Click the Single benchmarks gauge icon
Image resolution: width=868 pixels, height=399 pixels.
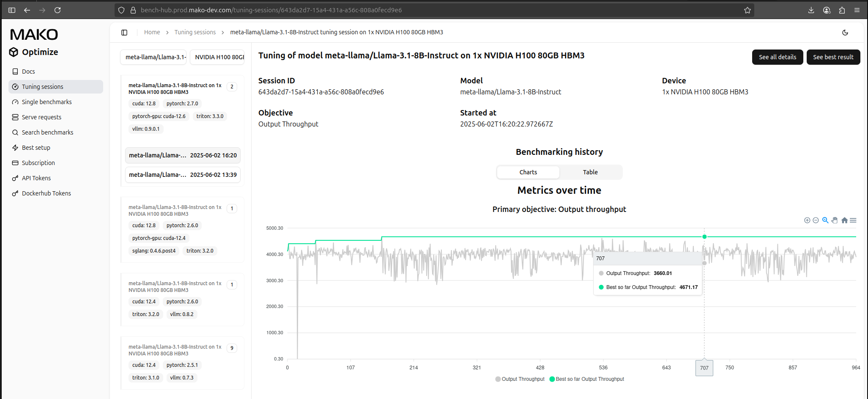(x=15, y=102)
